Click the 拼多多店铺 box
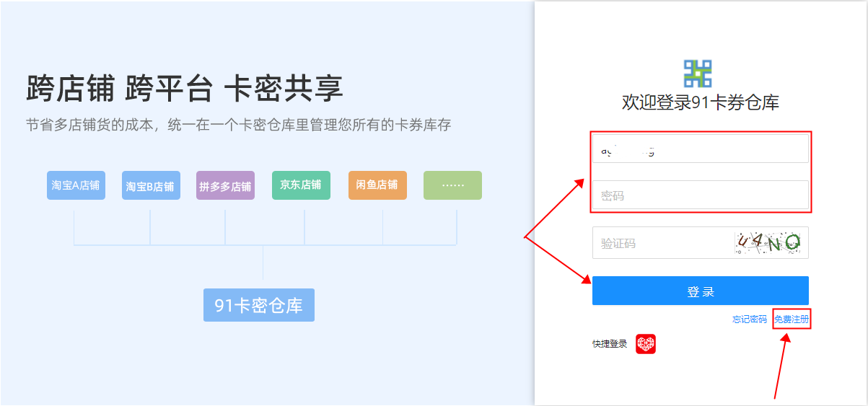The width and height of the screenshot is (868, 406). [x=225, y=185]
